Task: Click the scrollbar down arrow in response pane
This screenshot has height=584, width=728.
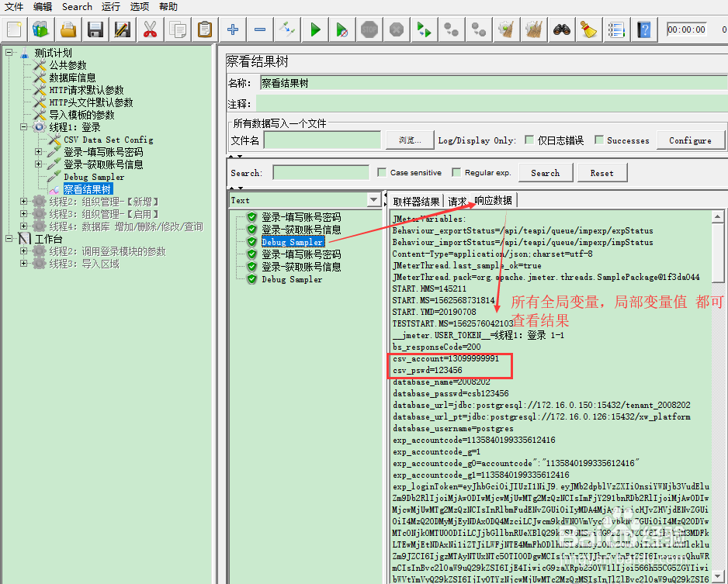Action: 718,575
